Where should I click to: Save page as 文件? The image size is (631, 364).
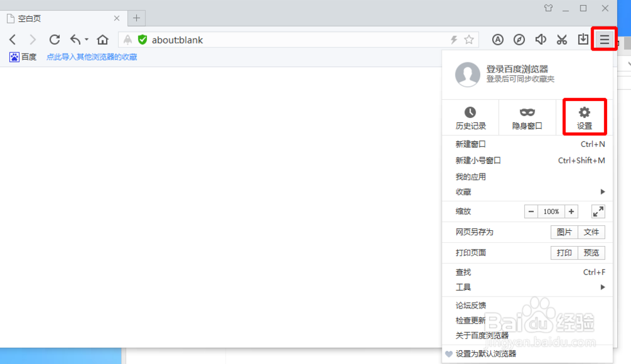click(591, 232)
